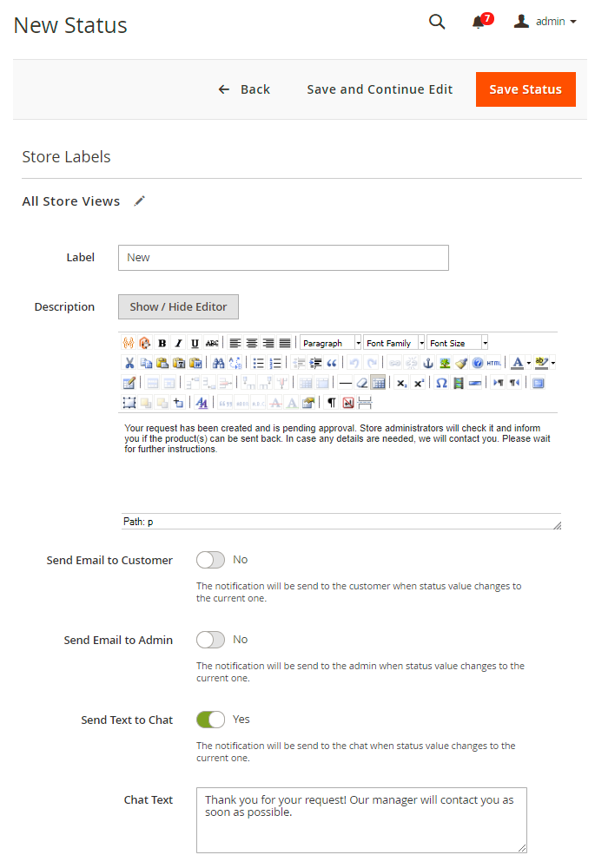Align text left in editor
This screenshot has height=868, width=595.
(x=235, y=343)
